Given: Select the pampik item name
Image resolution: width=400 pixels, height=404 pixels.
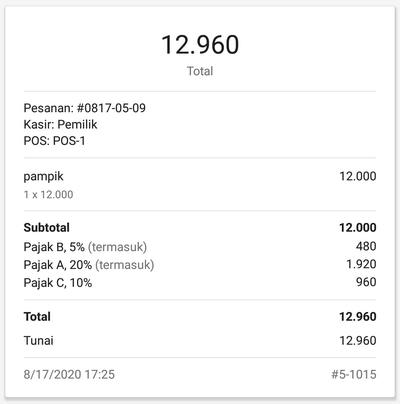Looking at the screenshot, I should tap(43, 176).
